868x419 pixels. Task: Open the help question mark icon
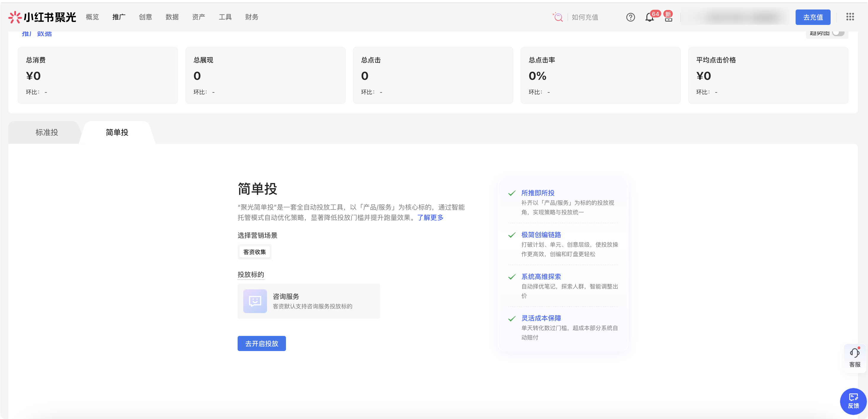(630, 17)
